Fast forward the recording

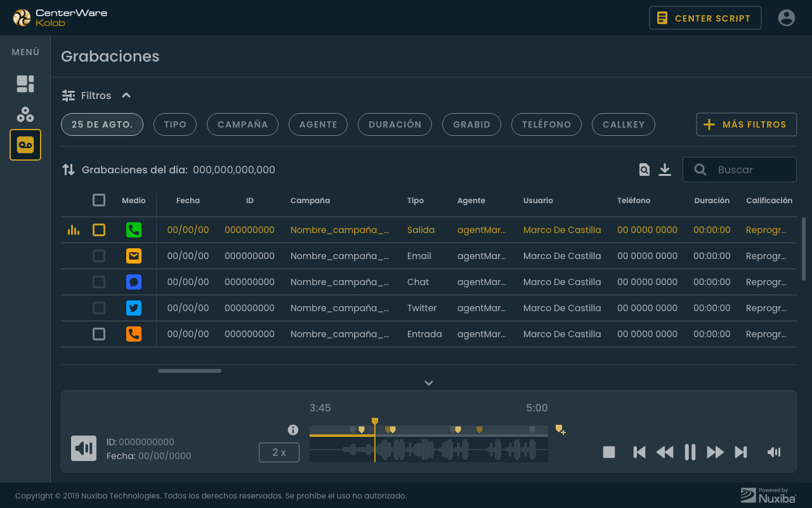pyautogui.click(x=716, y=452)
